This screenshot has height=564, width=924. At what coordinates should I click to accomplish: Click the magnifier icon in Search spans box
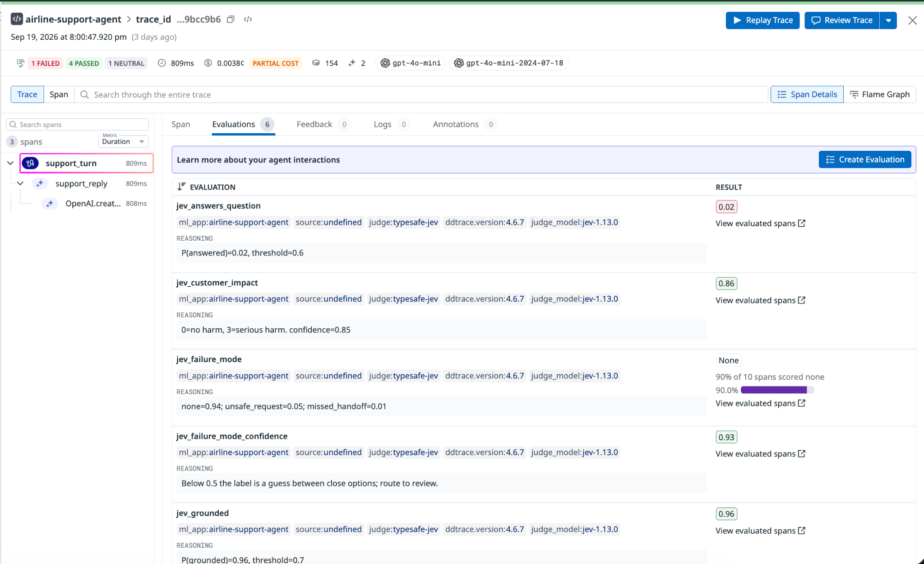[x=13, y=125]
